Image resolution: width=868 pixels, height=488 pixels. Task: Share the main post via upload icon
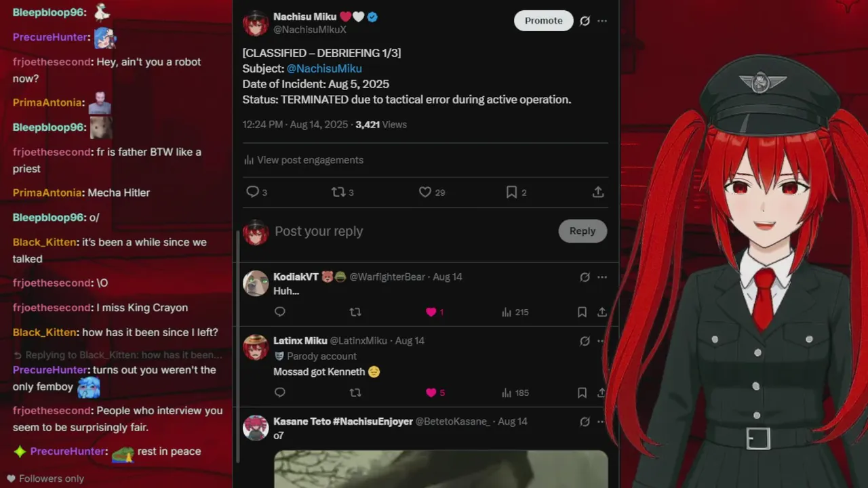598,192
